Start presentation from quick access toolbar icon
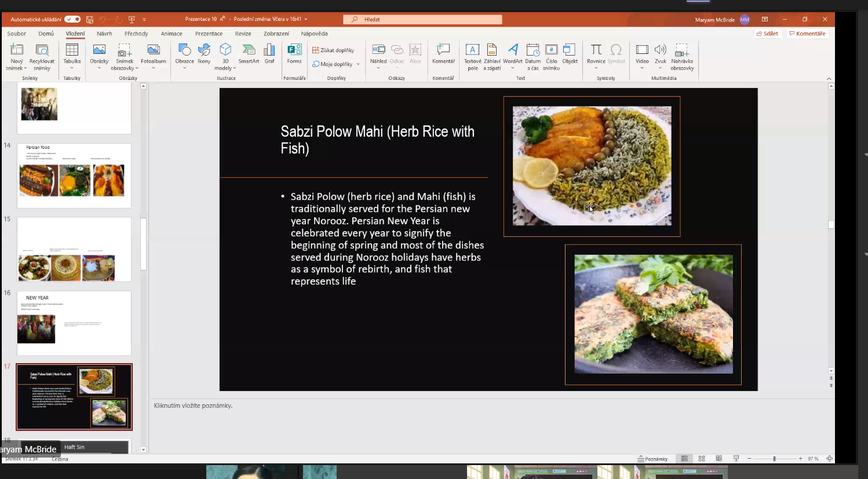The height and width of the screenshot is (479, 868). click(132, 19)
